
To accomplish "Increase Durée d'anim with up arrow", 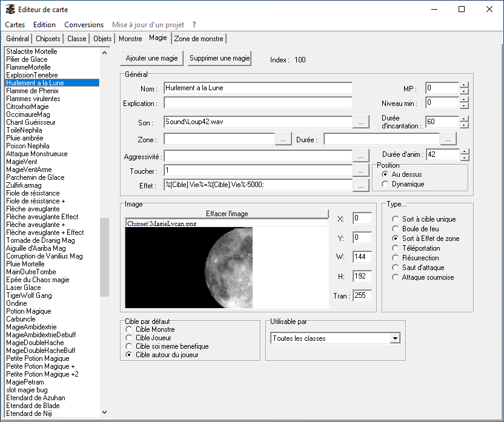I will tap(464, 151).
